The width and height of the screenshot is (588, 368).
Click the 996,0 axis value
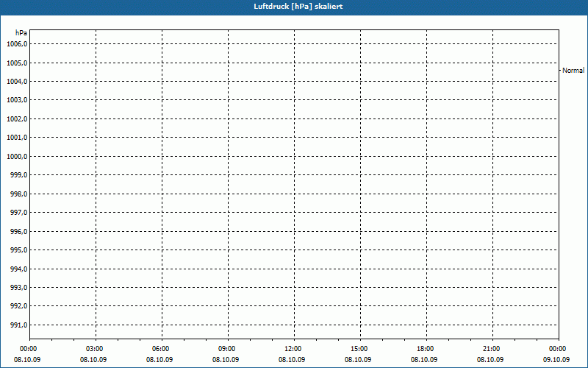(19, 231)
